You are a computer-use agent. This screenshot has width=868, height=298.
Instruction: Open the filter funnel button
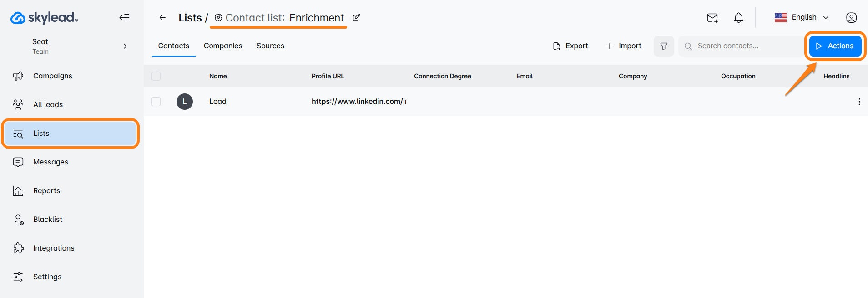pyautogui.click(x=664, y=46)
